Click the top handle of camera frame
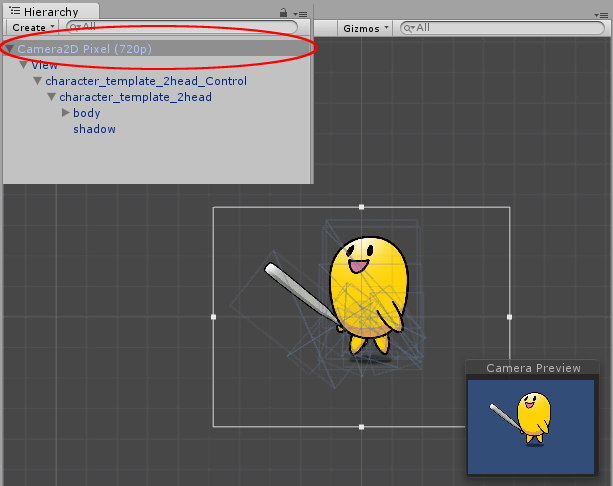Viewport: 613px width, 486px height. tap(361, 207)
